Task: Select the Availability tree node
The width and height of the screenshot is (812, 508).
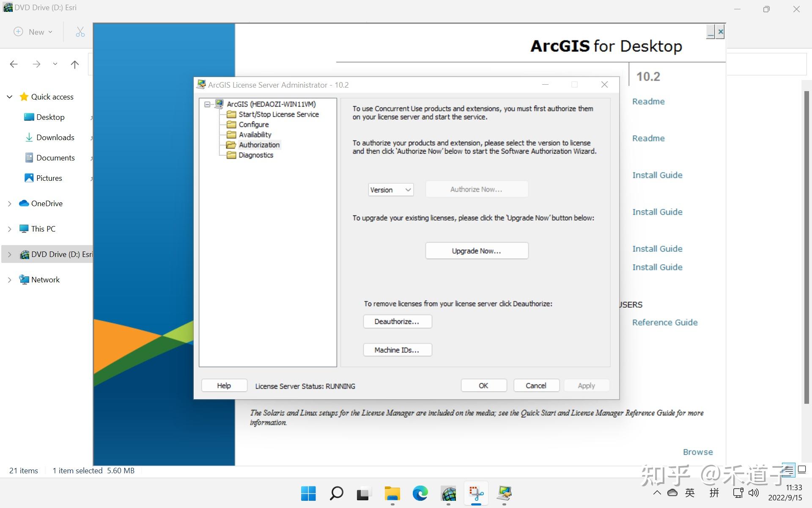Action: [x=249, y=135]
